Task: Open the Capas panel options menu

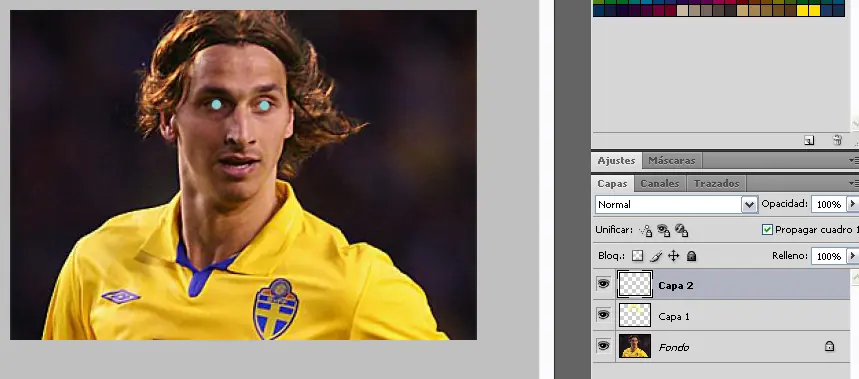Action: click(854, 183)
